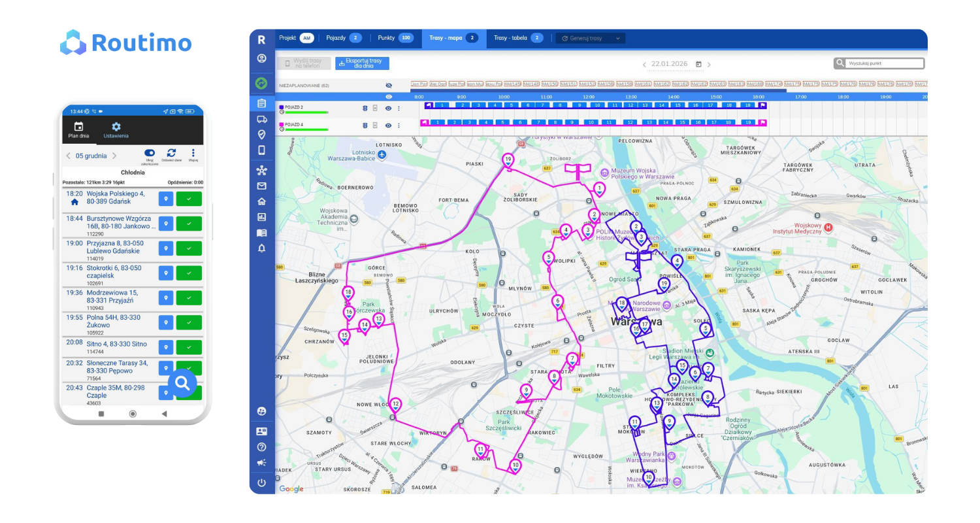Viewport: 980px width, 523px height.
Task: Click the Eksportuj trasy dla dnia button
Action: point(362,63)
